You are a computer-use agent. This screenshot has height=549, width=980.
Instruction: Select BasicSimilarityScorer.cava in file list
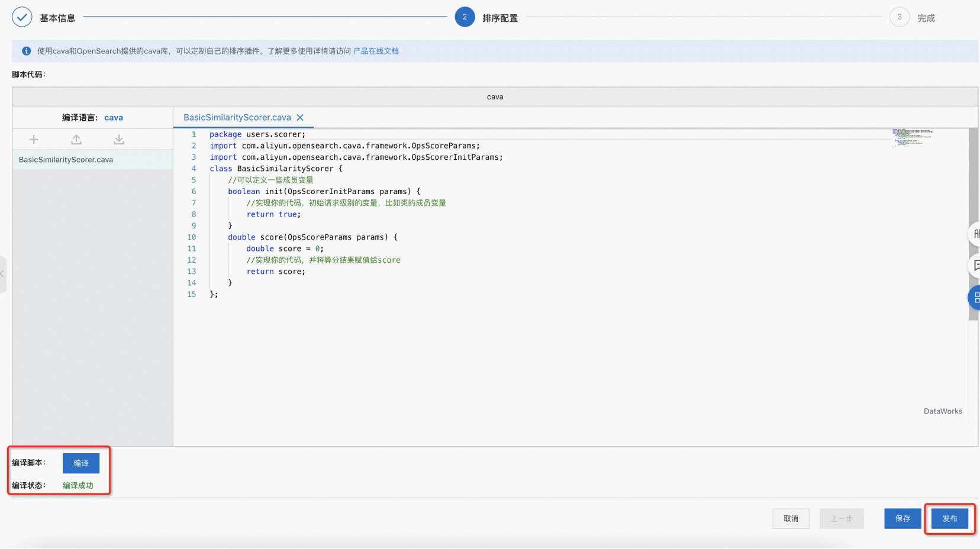[x=66, y=160]
